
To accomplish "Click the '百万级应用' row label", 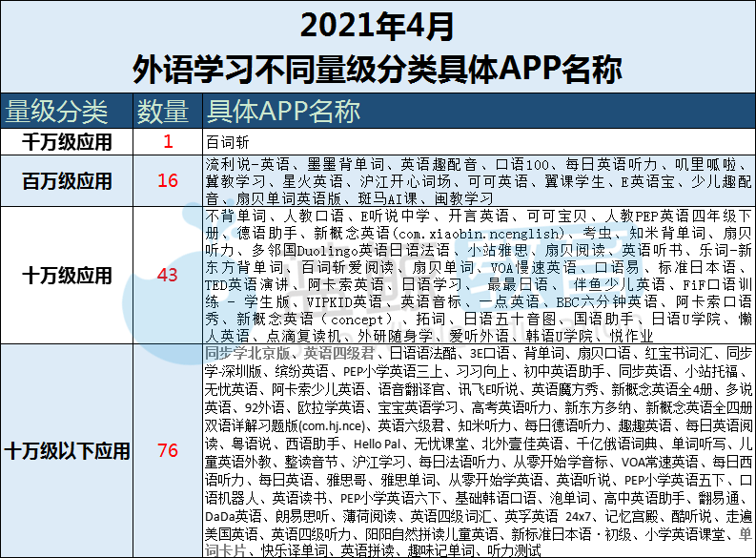I will (x=67, y=181).
